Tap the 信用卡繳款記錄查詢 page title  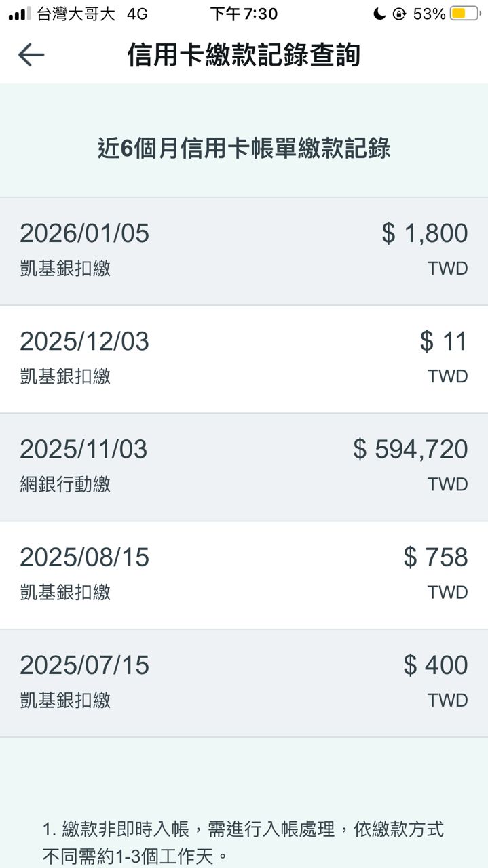click(244, 55)
